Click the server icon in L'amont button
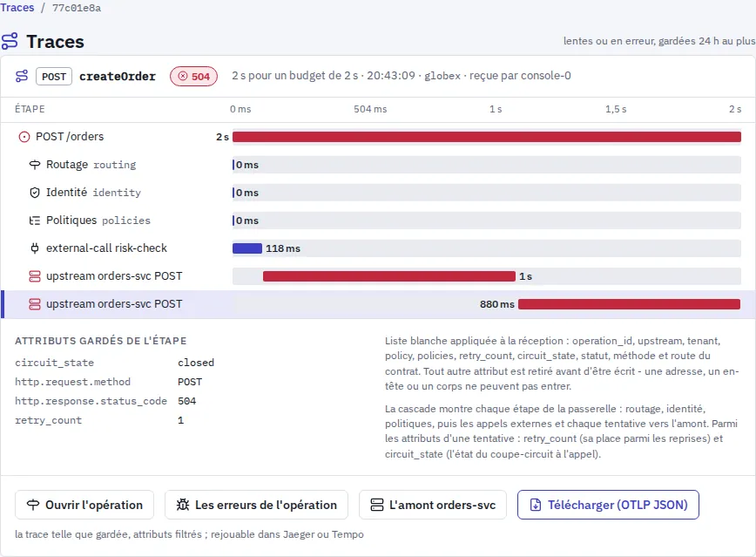The image size is (756, 557). coord(376,505)
